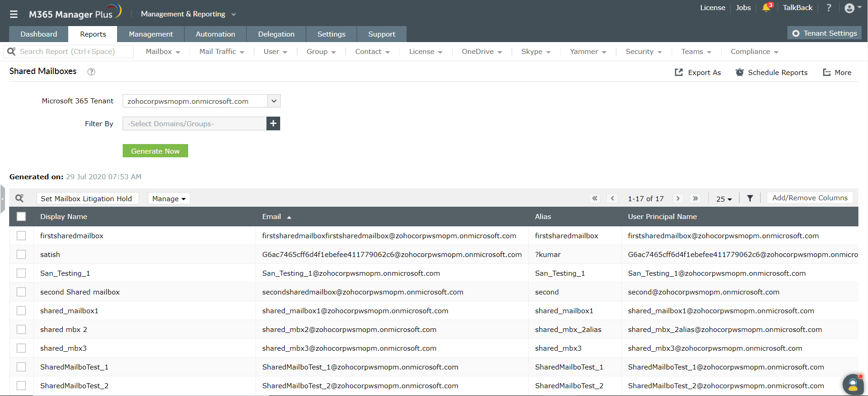Viewport: 868px width, 396px height.
Task: Click the table search icon
Action: (19, 198)
